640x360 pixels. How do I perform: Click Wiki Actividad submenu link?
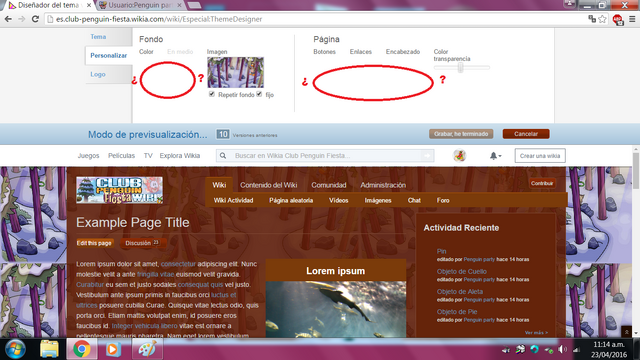[233, 200]
